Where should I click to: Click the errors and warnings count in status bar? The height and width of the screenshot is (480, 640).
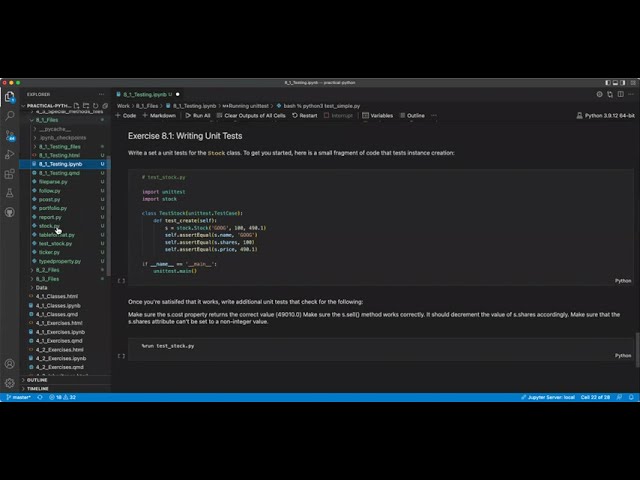coord(62,397)
